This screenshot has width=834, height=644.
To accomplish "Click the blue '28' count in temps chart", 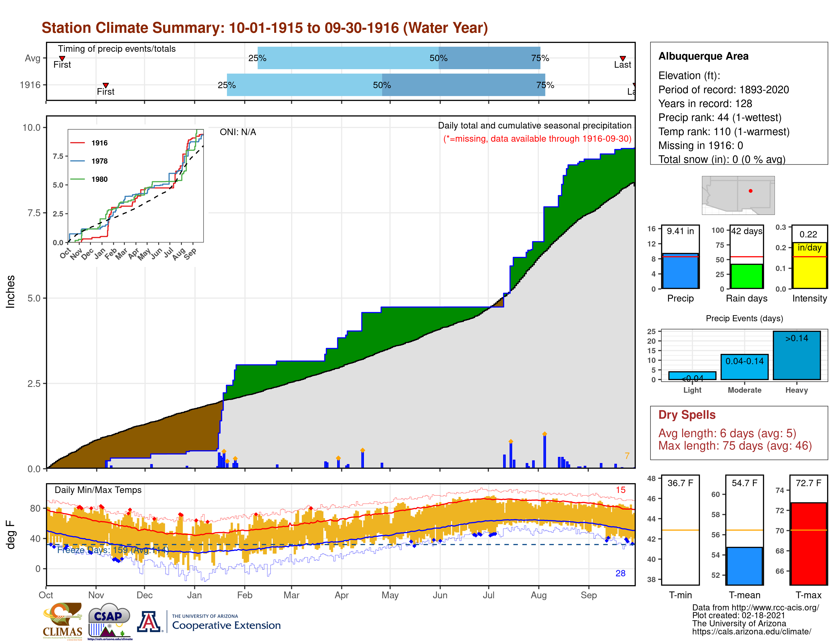I will pos(620,573).
